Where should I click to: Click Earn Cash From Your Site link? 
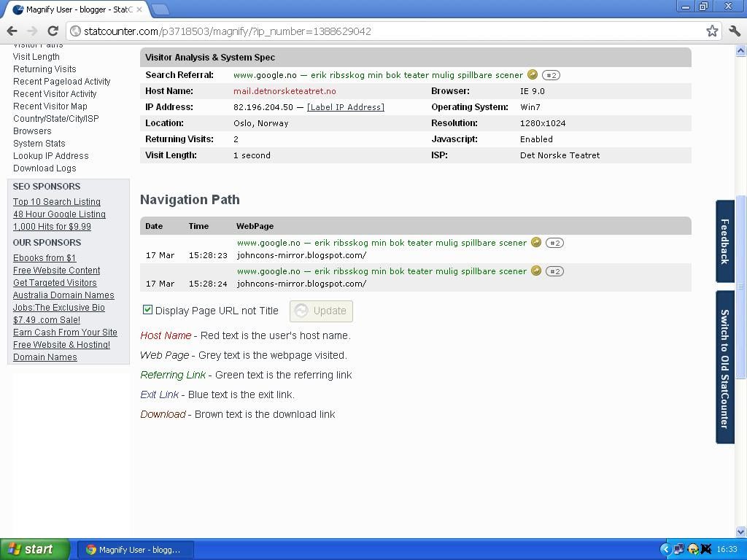pyautogui.click(x=65, y=332)
